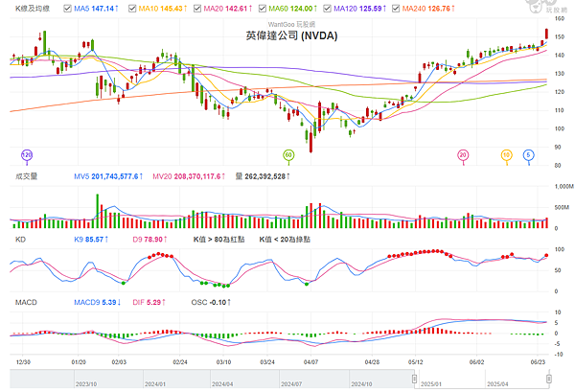The height and width of the screenshot is (392, 575).
Task: Click the D9 78.90 value
Action: pos(150,240)
